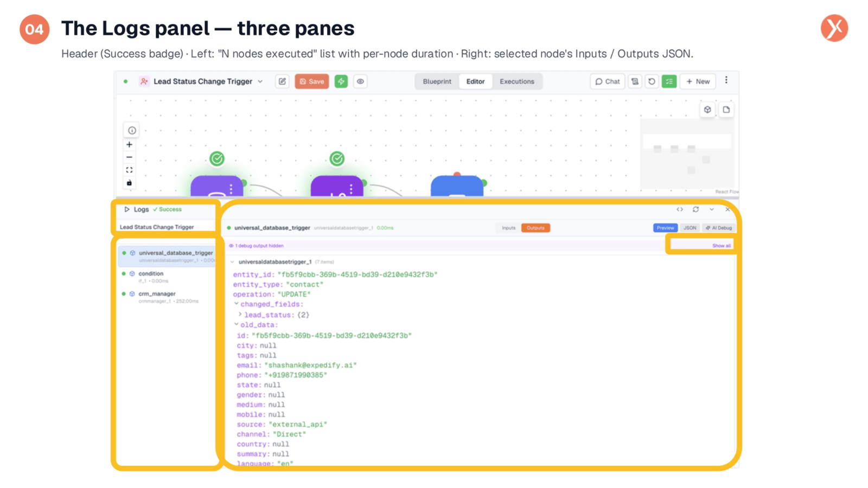Viewport: 868px width, 488px height.
Task: Click the Lead Status Change Trigger logs label
Action: (157, 227)
